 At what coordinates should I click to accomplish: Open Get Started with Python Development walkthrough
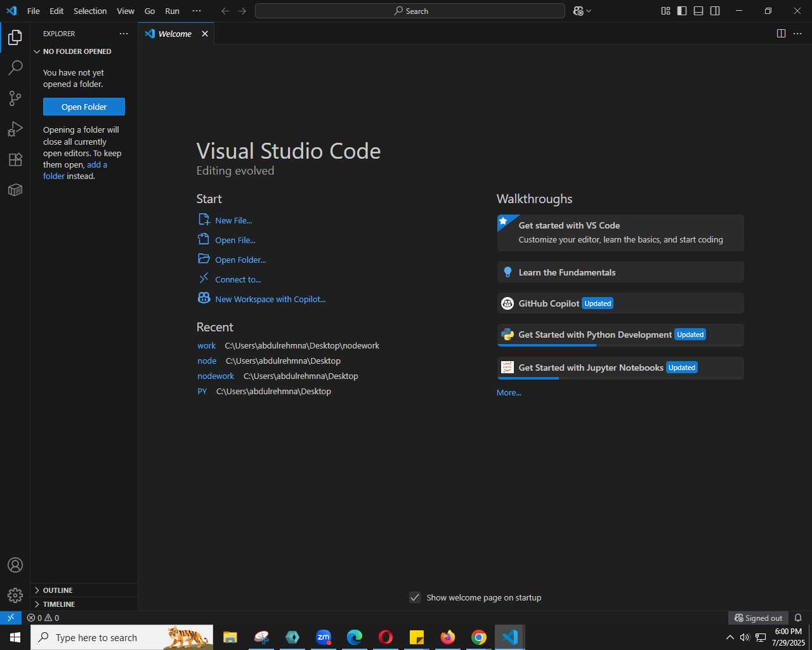[620, 335]
